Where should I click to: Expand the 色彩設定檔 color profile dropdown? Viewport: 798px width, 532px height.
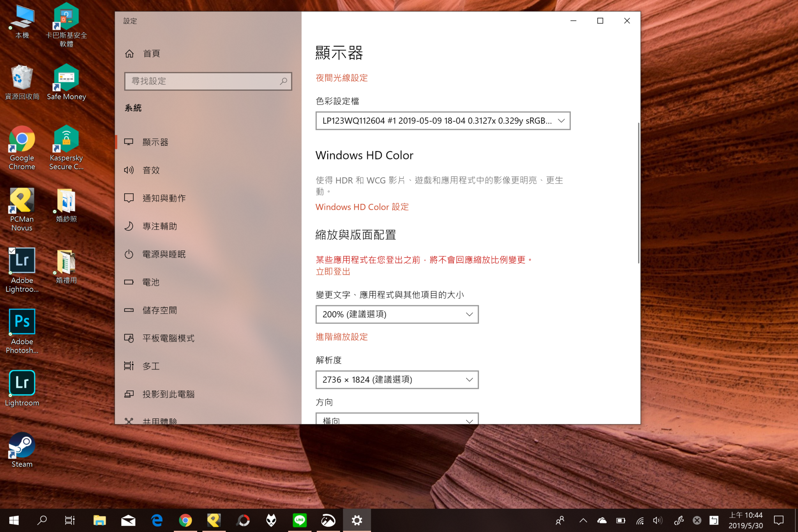(443, 121)
